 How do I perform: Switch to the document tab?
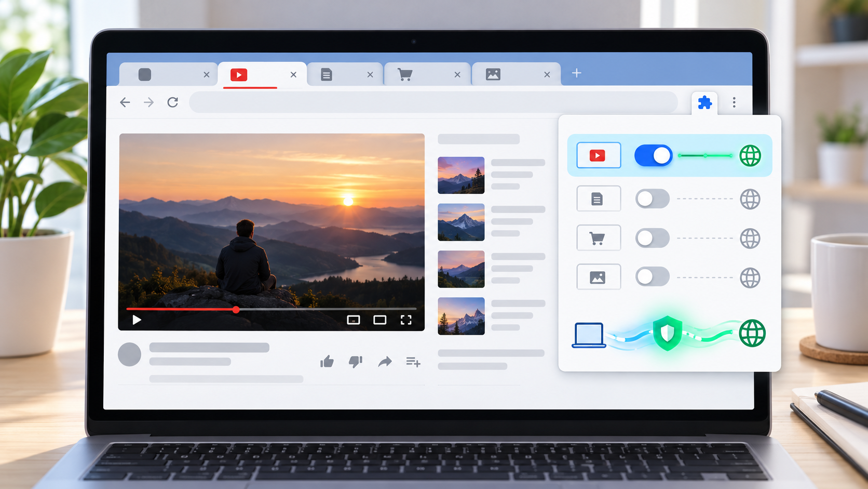pyautogui.click(x=345, y=74)
